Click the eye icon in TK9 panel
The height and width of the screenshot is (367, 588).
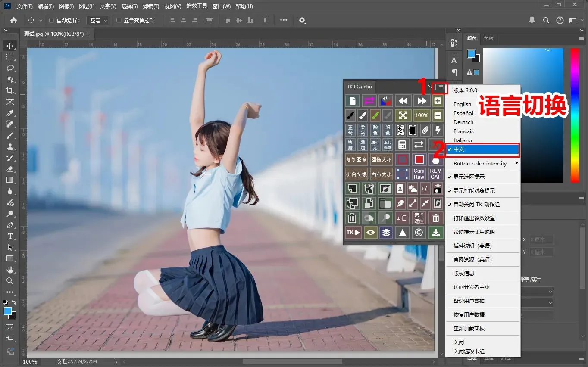coord(370,233)
